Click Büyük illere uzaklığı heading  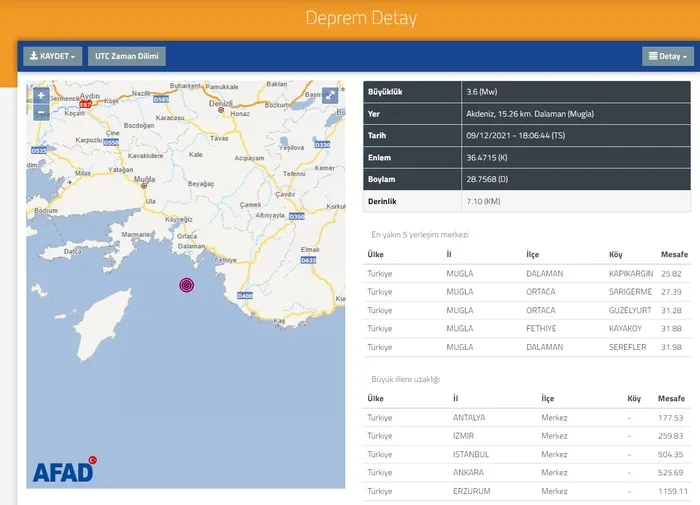(405, 380)
